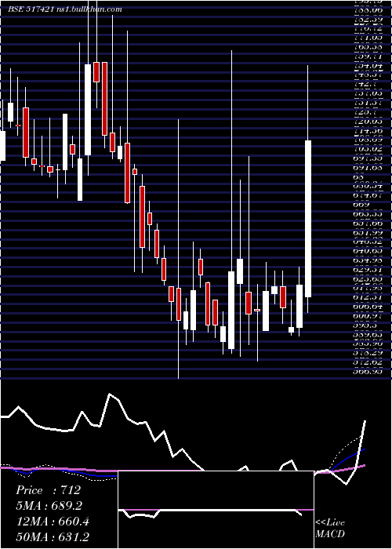The width and height of the screenshot is (392, 549).
Task: Click the 606.64 price axis label
Action: click(368, 307)
